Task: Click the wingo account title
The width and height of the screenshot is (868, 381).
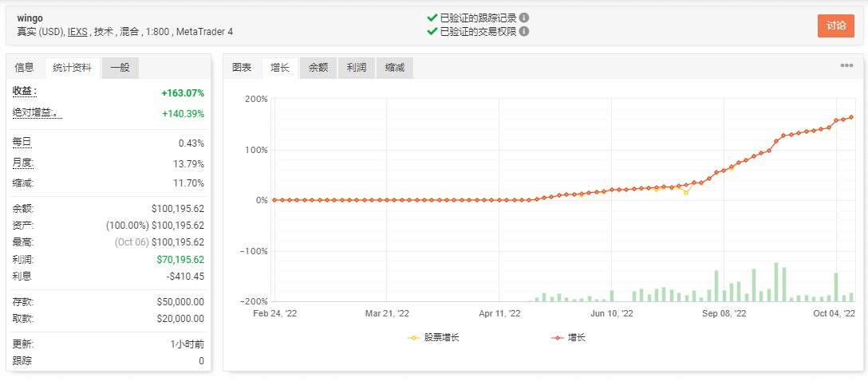Action: pos(30,18)
